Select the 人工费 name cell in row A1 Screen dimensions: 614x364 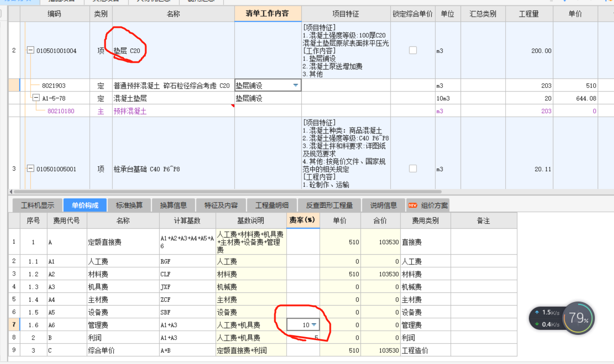point(123,261)
